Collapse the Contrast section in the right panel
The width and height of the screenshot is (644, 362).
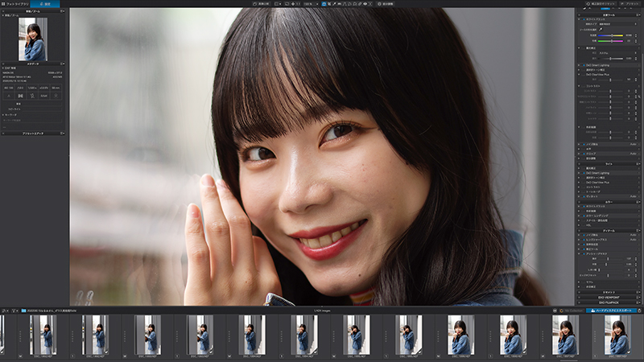[x=579, y=86]
